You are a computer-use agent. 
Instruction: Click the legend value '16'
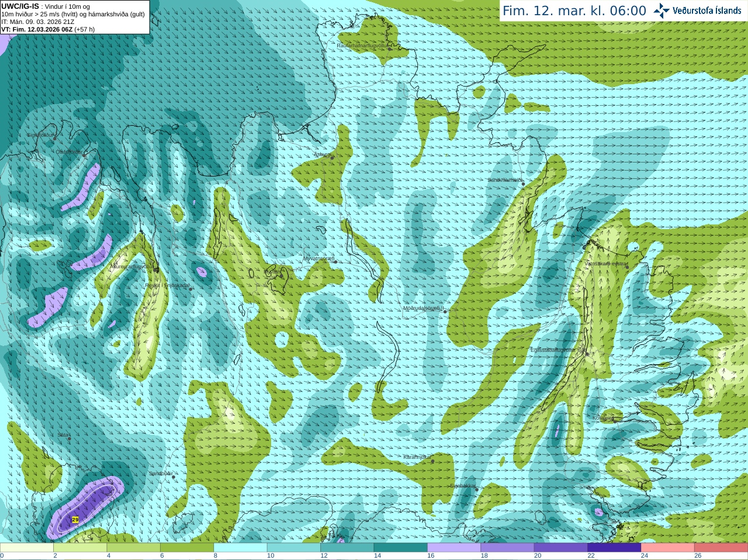(431, 555)
